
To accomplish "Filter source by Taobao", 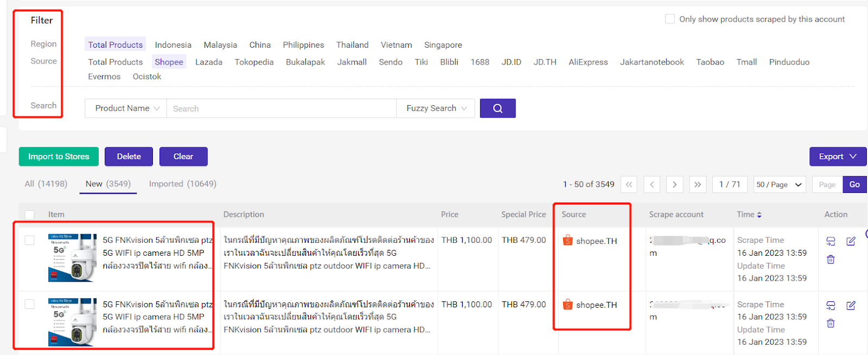I will (710, 62).
